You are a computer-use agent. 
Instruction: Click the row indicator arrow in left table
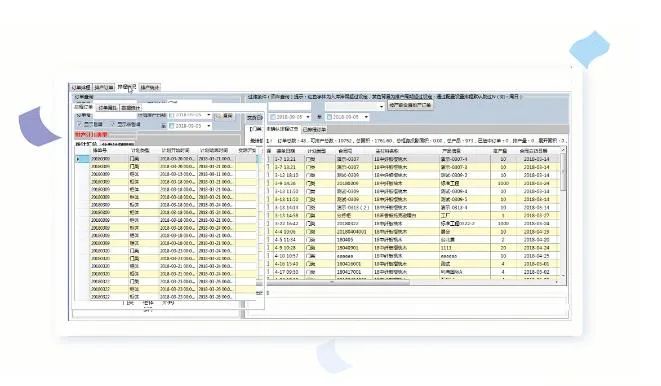78,159
